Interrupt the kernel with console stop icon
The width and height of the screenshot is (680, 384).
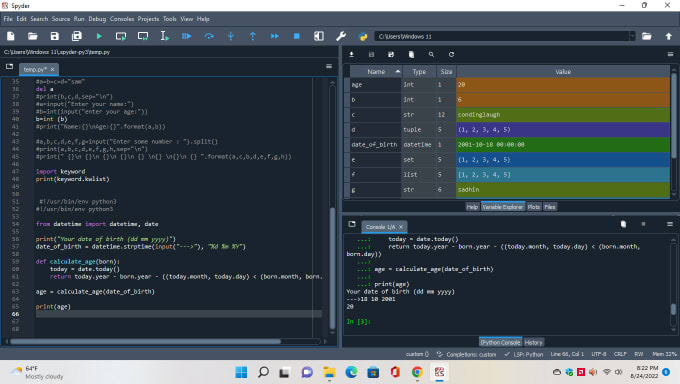coord(643,224)
